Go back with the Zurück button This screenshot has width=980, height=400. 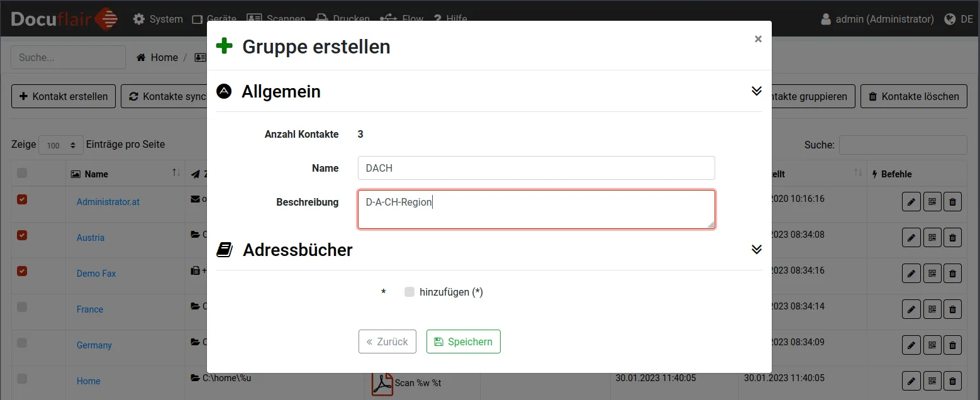pyautogui.click(x=387, y=342)
